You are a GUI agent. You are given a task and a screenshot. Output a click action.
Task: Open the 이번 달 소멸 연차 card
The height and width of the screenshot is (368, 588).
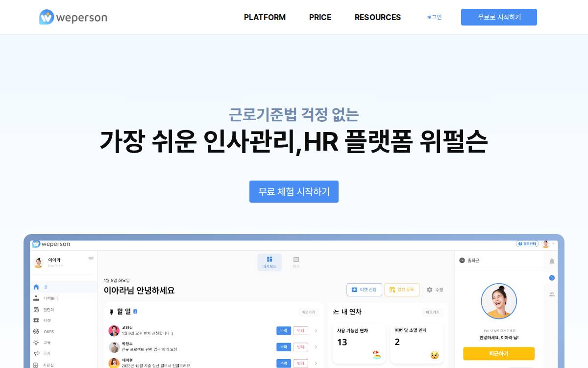(x=417, y=343)
